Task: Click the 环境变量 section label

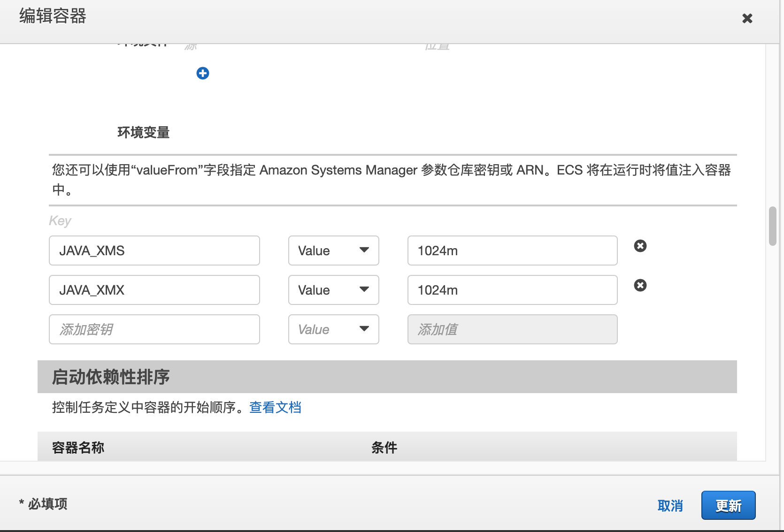Action: tap(144, 133)
